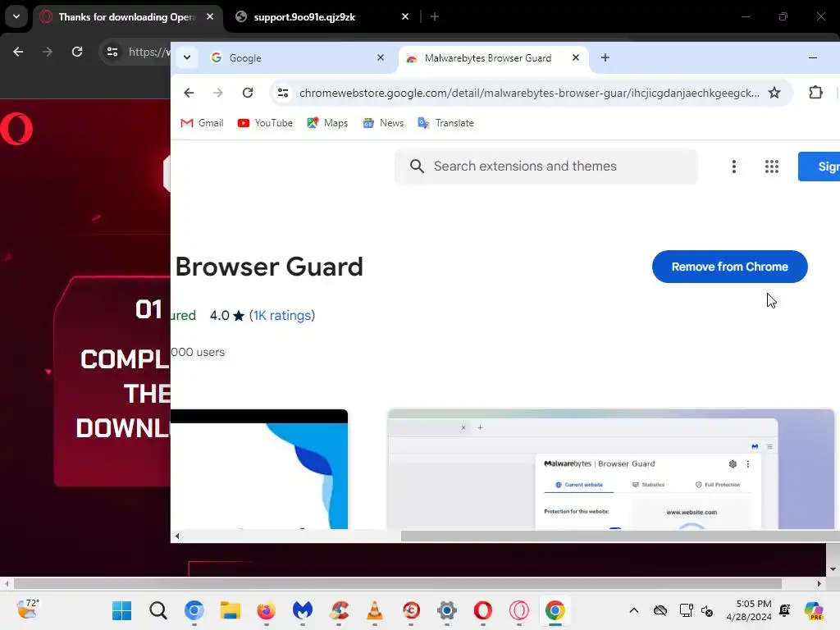This screenshot has height=630, width=840.
Task: Open Opera GX from the taskbar
Action: click(x=518, y=610)
